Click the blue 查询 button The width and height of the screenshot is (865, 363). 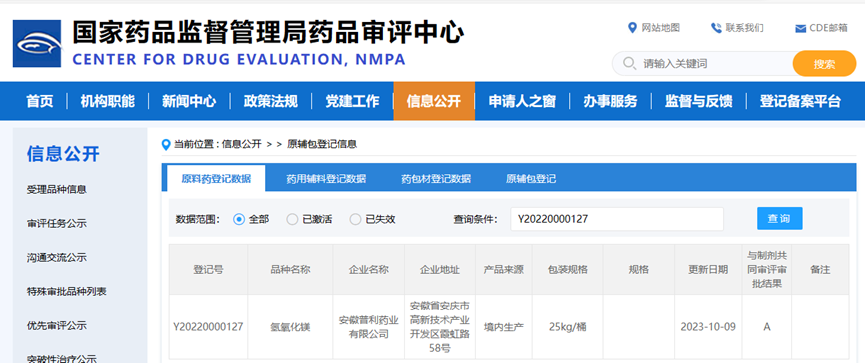779,218
